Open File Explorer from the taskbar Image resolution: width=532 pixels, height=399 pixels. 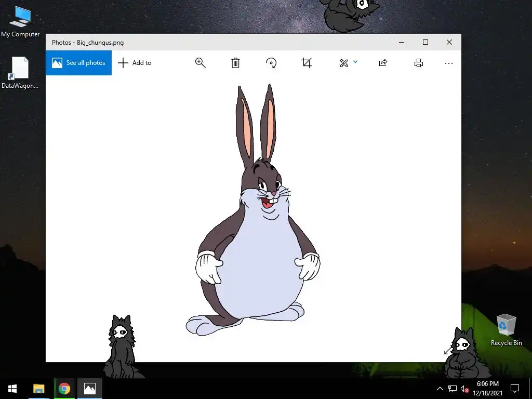pyautogui.click(x=38, y=389)
